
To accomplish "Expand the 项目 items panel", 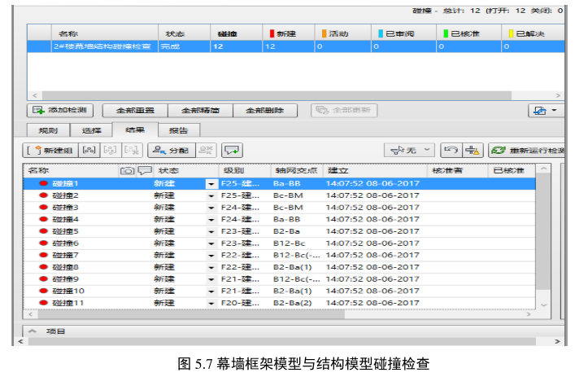I will (x=33, y=331).
